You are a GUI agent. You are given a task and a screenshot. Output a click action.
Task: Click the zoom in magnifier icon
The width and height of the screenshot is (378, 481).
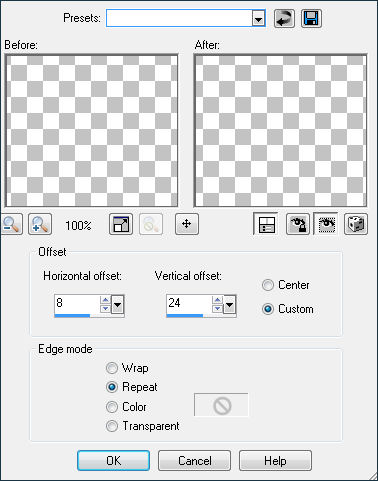pos(40,224)
